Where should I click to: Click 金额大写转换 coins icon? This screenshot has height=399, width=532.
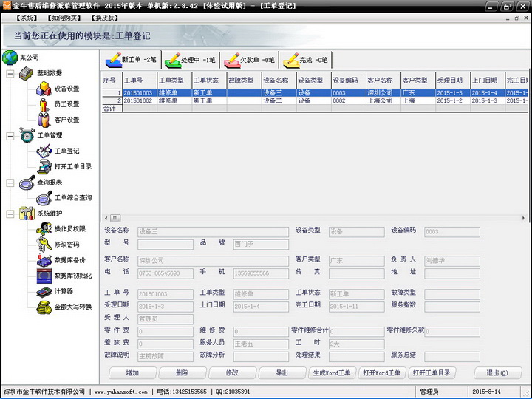(43, 307)
